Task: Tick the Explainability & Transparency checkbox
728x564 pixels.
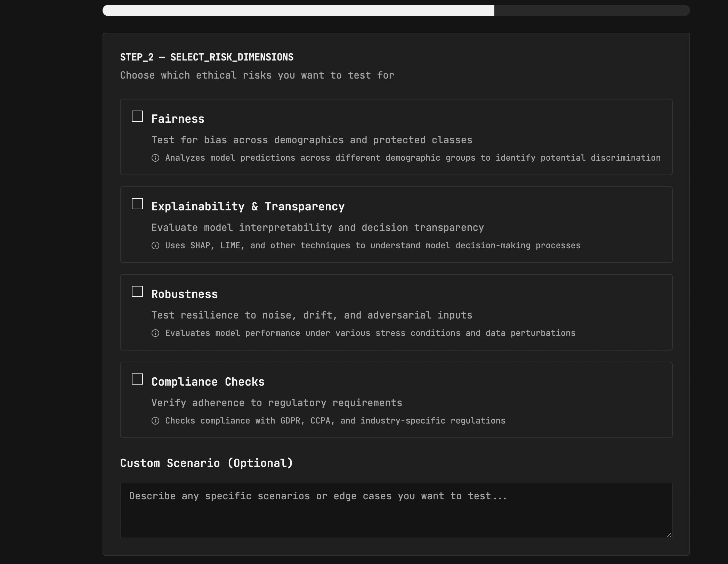Action: pyautogui.click(x=137, y=204)
